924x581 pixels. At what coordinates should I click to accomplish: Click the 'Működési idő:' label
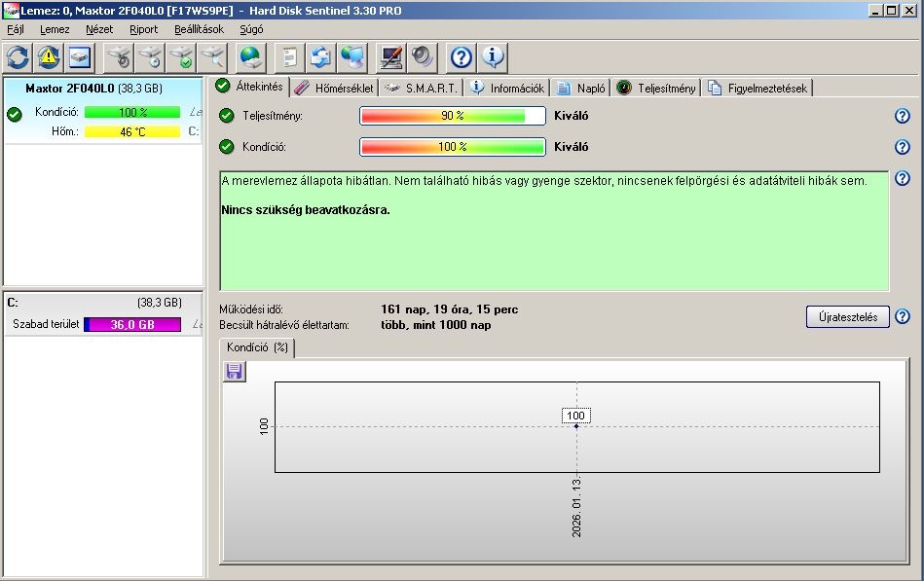click(251, 309)
